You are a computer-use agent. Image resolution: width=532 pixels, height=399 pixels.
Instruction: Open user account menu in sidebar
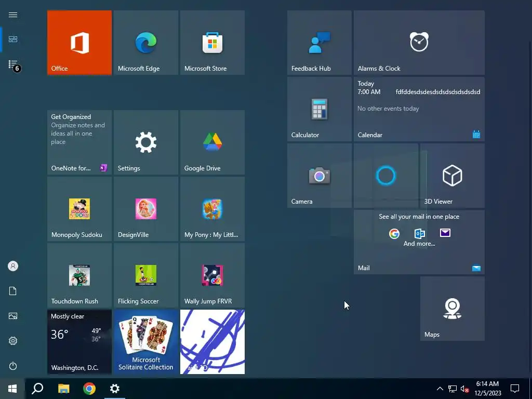coord(13,266)
